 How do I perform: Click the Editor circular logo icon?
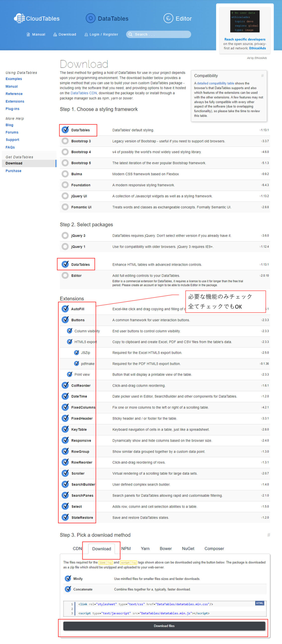(168, 18)
